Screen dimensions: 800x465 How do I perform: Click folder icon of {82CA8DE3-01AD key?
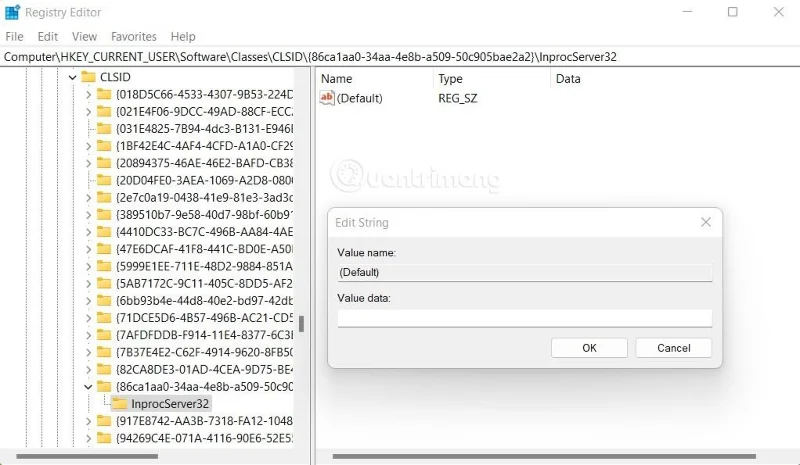[x=104, y=369]
